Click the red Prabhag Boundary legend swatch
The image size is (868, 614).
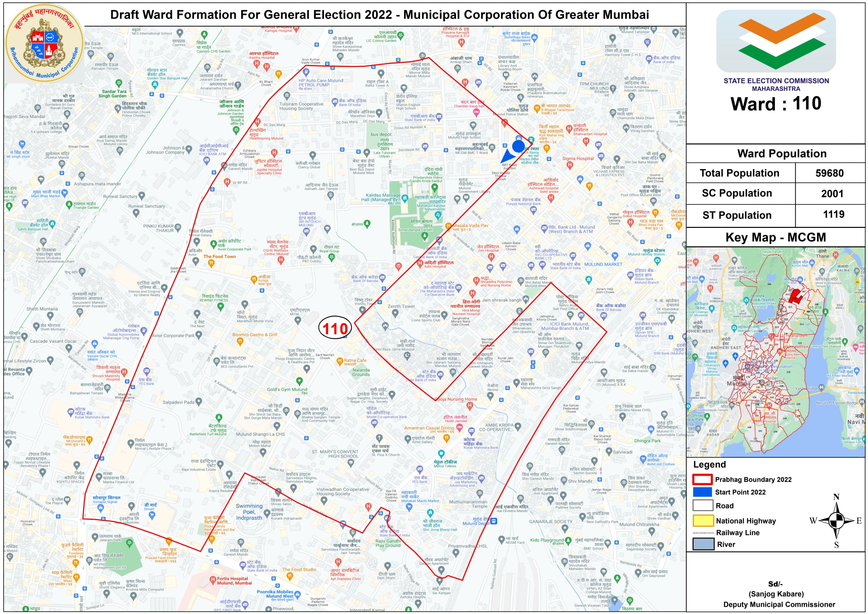(x=702, y=479)
